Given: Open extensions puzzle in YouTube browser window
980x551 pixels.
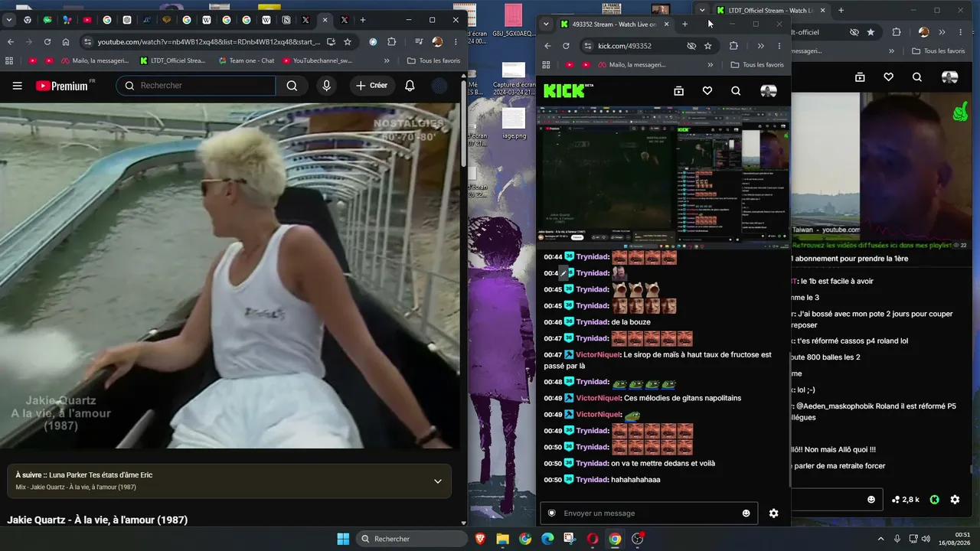Looking at the screenshot, I should coord(391,42).
